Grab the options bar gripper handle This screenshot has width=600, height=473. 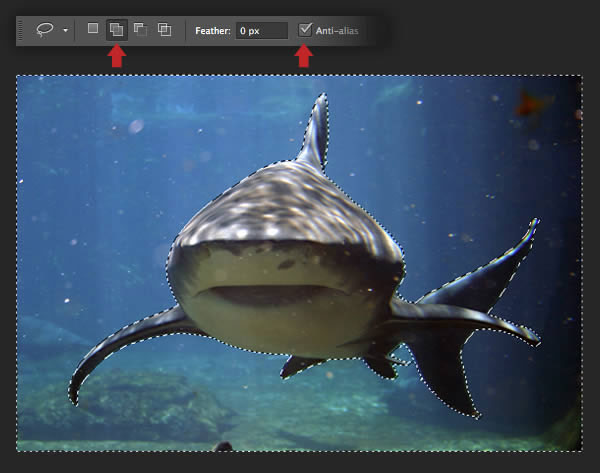click(x=20, y=31)
